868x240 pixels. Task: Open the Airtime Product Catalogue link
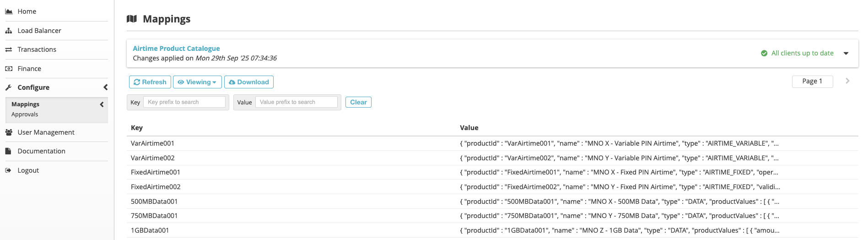[176, 49]
